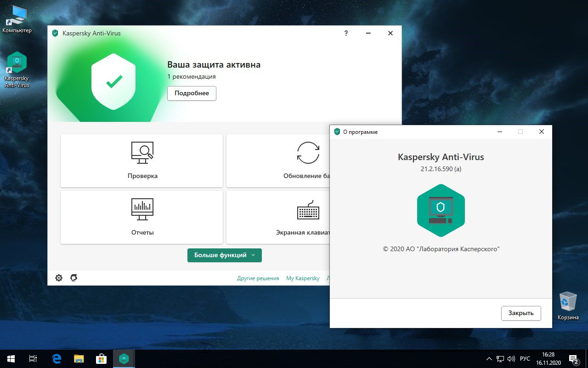This screenshot has width=588, height=368.
Task: Switch the РУС input language indicator
Action: [x=525, y=359]
